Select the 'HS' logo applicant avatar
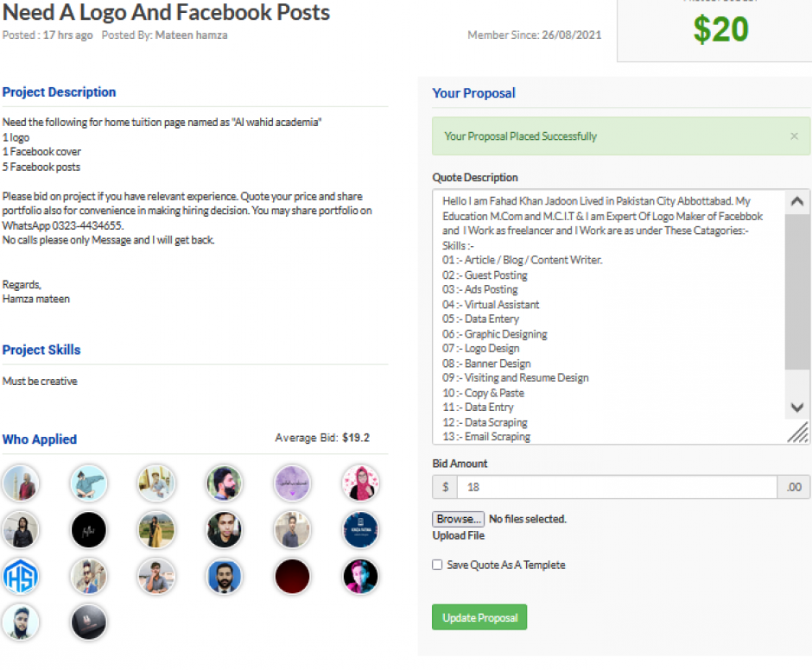The height and width of the screenshot is (670, 812). click(x=21, y=576)
